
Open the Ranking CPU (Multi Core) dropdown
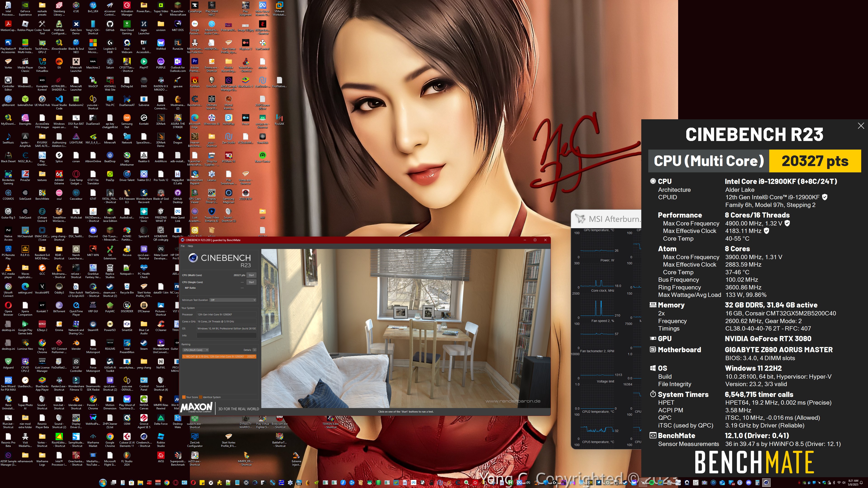196,350
